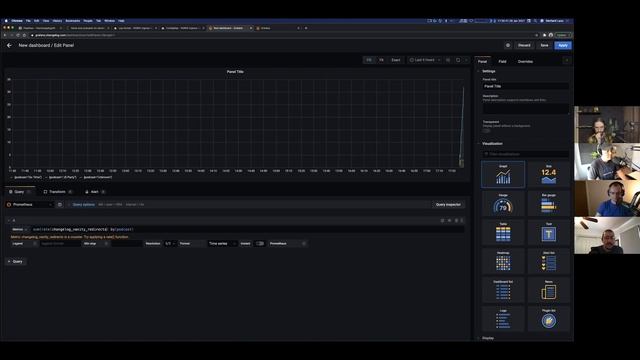Click the Description text area
Screen dimensions: 640x360
tap(526, 108)
